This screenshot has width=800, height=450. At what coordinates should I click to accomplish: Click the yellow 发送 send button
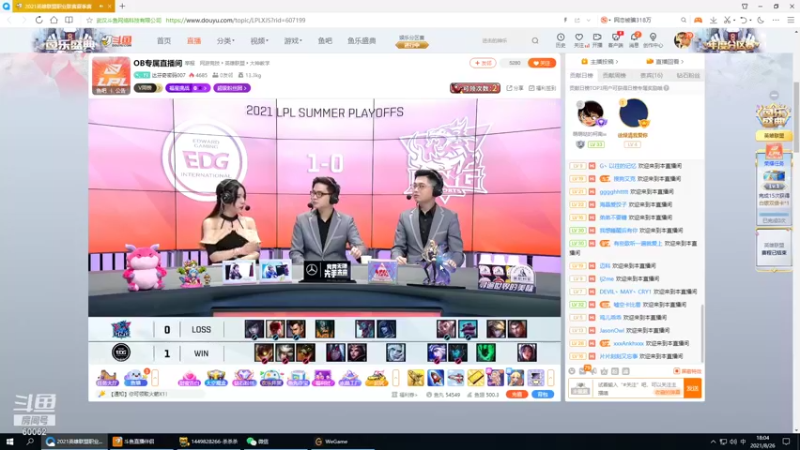[x=692, y=388]
